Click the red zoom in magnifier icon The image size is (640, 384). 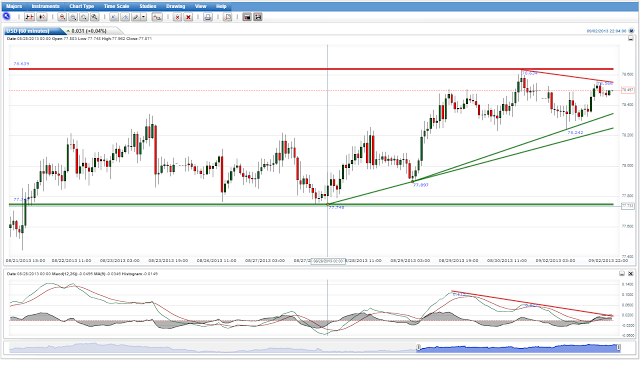coord(62,17)
